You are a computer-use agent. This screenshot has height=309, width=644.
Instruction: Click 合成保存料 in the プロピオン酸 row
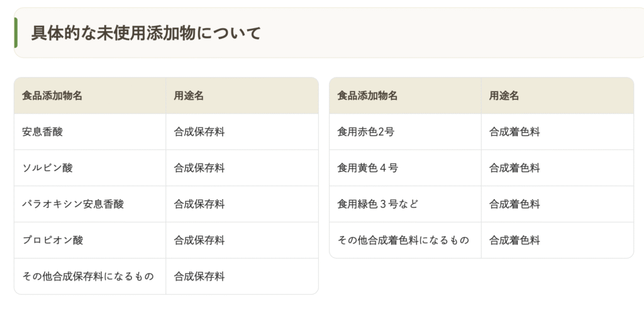tap(199, 240)
